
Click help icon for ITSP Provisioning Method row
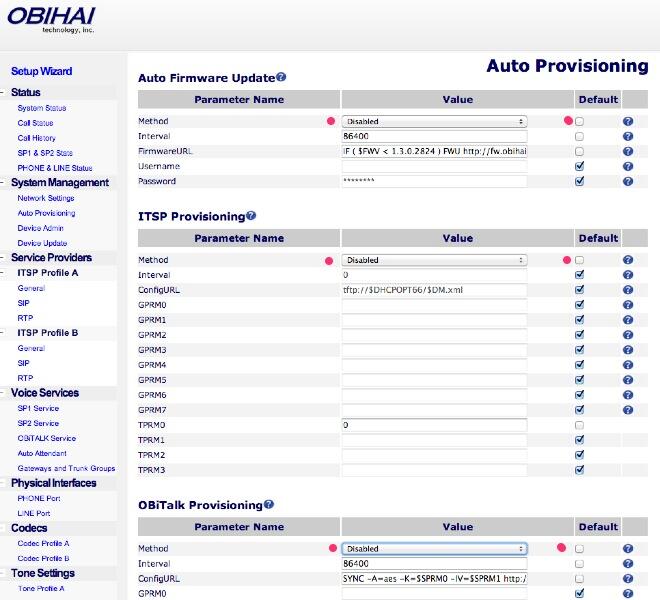(x=628, y=260)
